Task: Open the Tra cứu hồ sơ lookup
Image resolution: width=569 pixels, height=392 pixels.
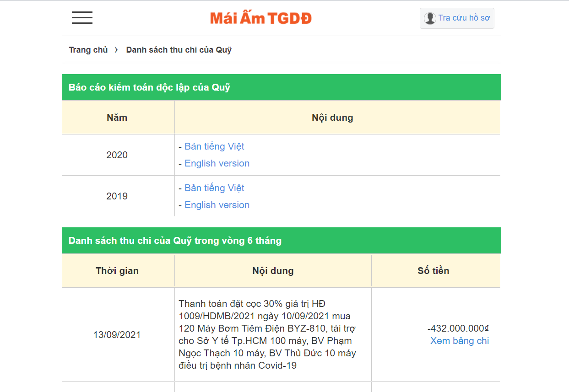Action: (x=462, y=18)
